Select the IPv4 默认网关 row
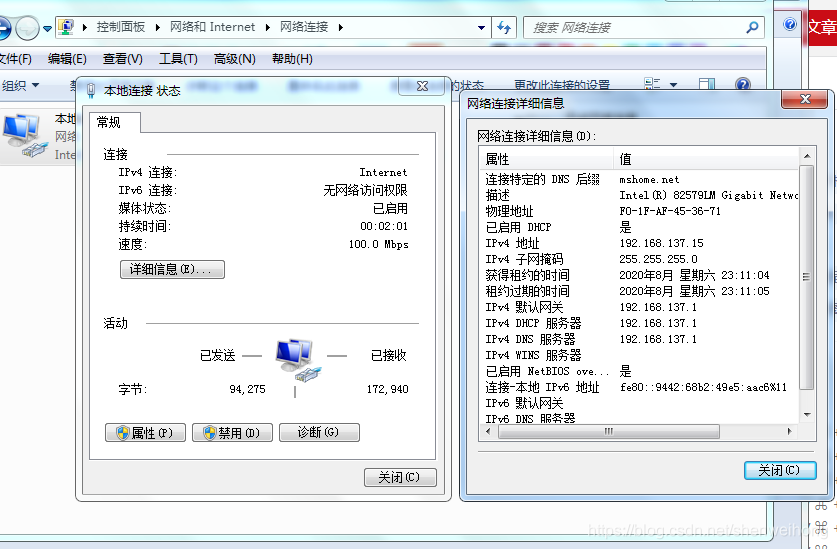Viewport: 837px width, 549px height. [x=639, y=307]
